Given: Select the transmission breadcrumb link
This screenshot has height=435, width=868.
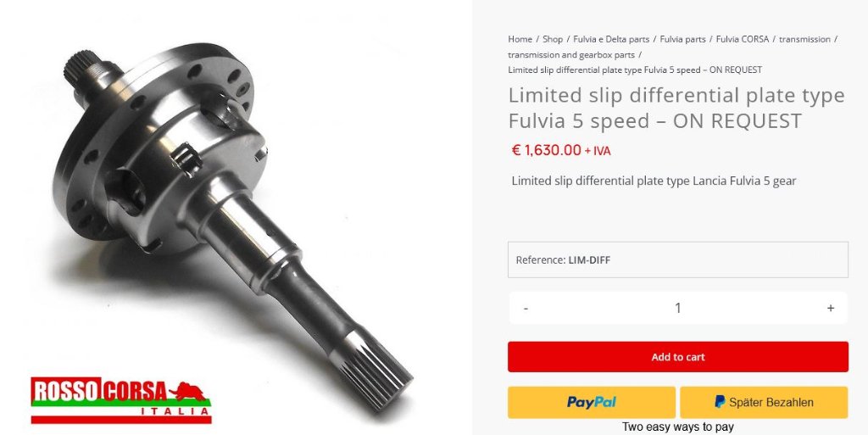Looking at the screenshot, I should coord(804,39).
